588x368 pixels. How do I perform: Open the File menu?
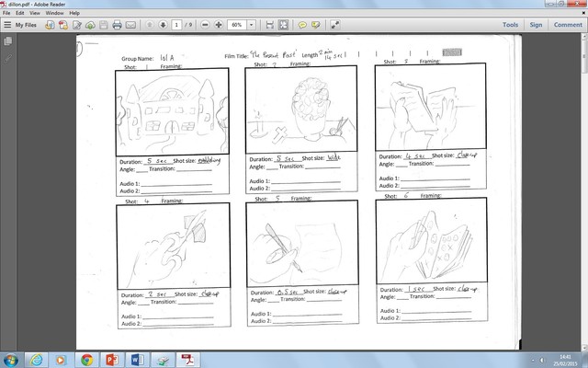tap(6, 13)
